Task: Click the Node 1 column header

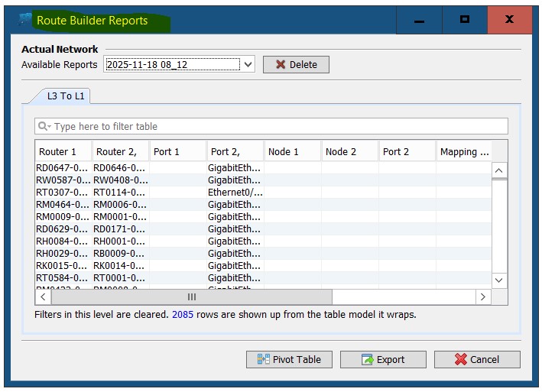Action: coord(292,151)
